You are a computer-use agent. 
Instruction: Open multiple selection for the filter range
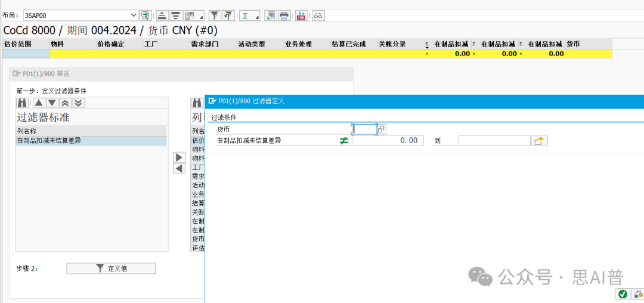pyautogui.click(x=539, y=141)
